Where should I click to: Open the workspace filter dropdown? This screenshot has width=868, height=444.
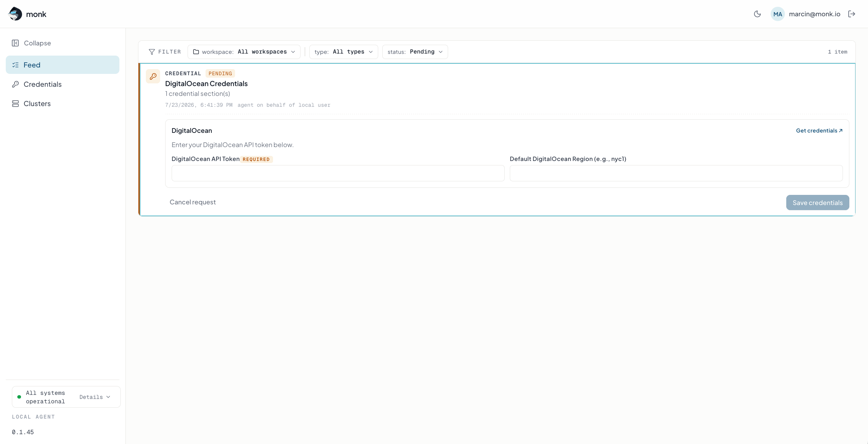(x=244, y=52)
